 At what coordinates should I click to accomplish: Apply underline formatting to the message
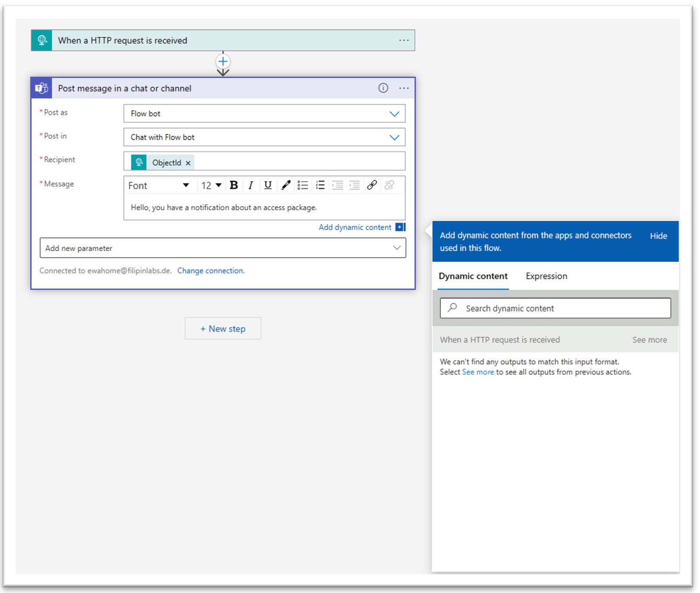tap(268, 185)
